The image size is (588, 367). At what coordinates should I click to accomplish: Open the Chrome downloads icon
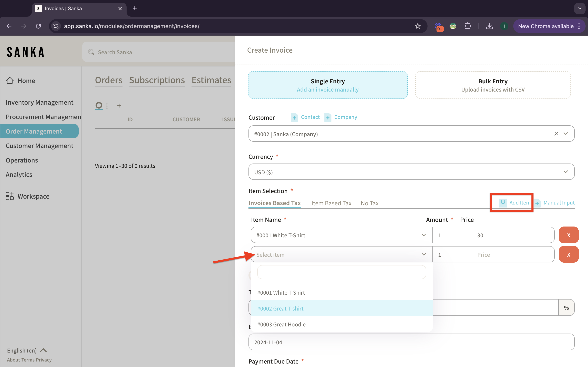click(489, 26)
